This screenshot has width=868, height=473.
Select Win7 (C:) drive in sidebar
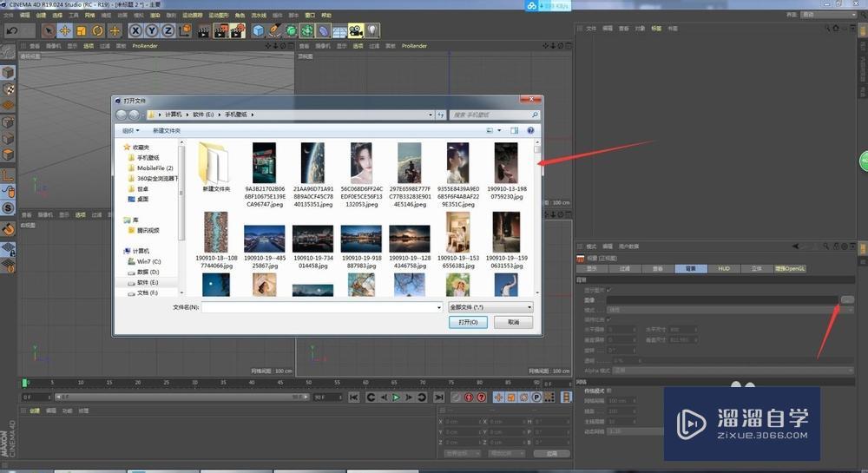[148, 261]
